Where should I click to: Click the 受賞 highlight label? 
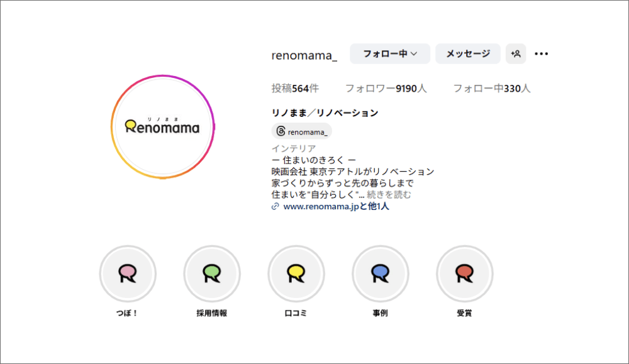tap(465, 313)
